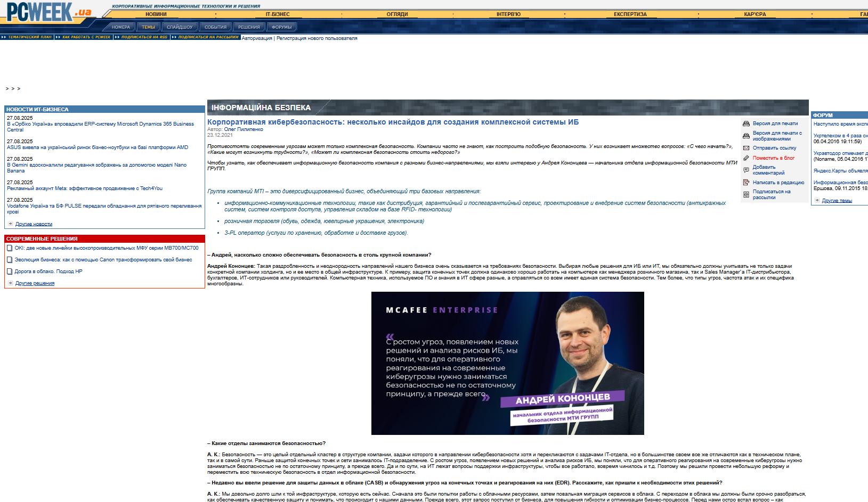Click arrow icon next to Другие решения
Viewport: 868px width, 502px height.
11,283
